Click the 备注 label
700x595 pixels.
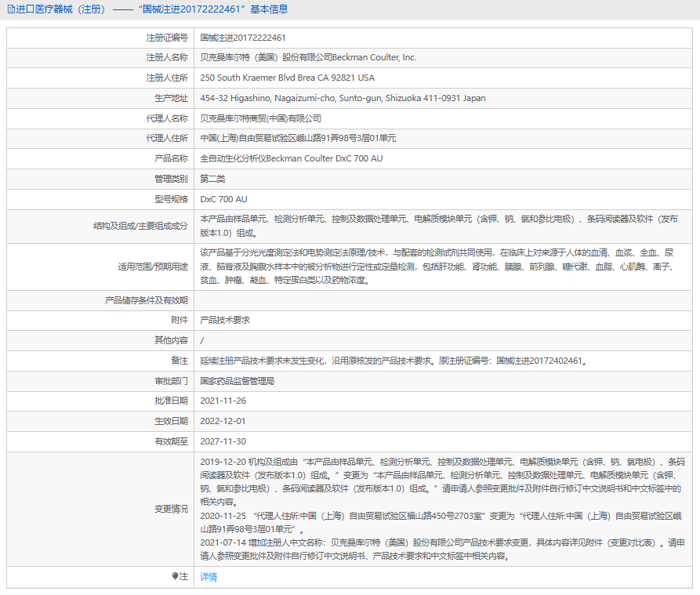point(180,361)
